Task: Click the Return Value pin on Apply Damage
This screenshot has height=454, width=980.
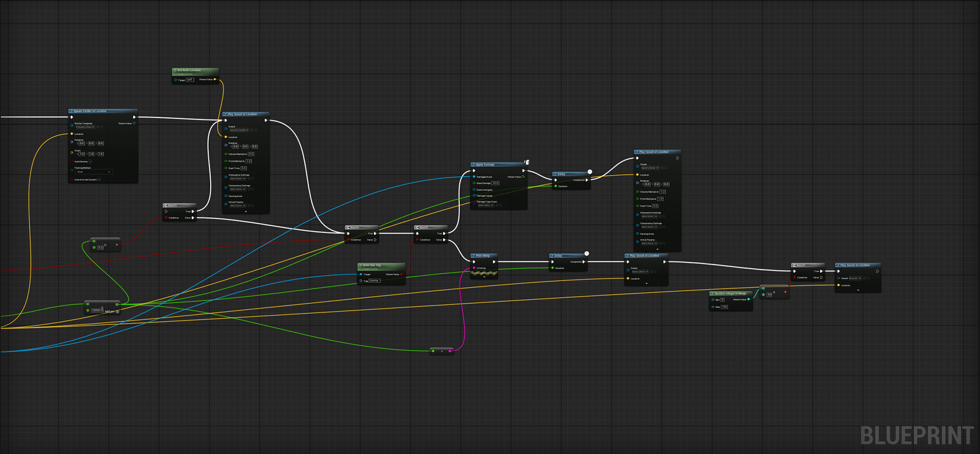Action: (x=523, y=177)
